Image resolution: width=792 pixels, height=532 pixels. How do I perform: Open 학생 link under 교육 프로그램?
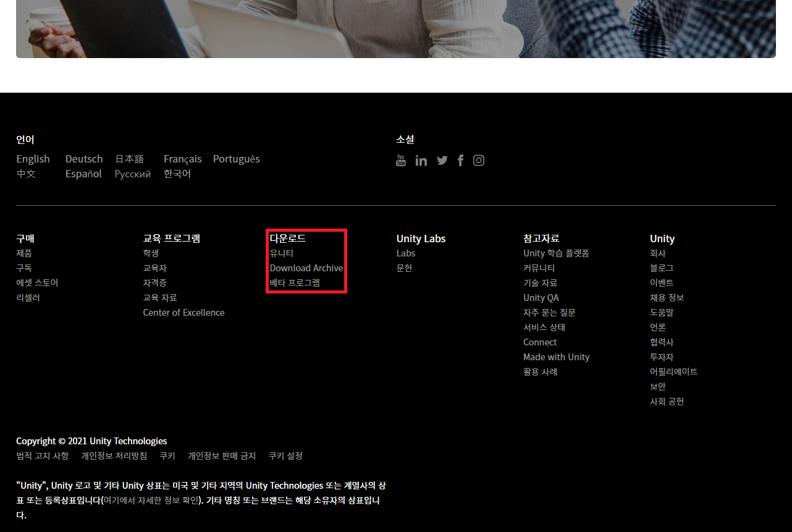pyautogui.click(x=151, y=253)
